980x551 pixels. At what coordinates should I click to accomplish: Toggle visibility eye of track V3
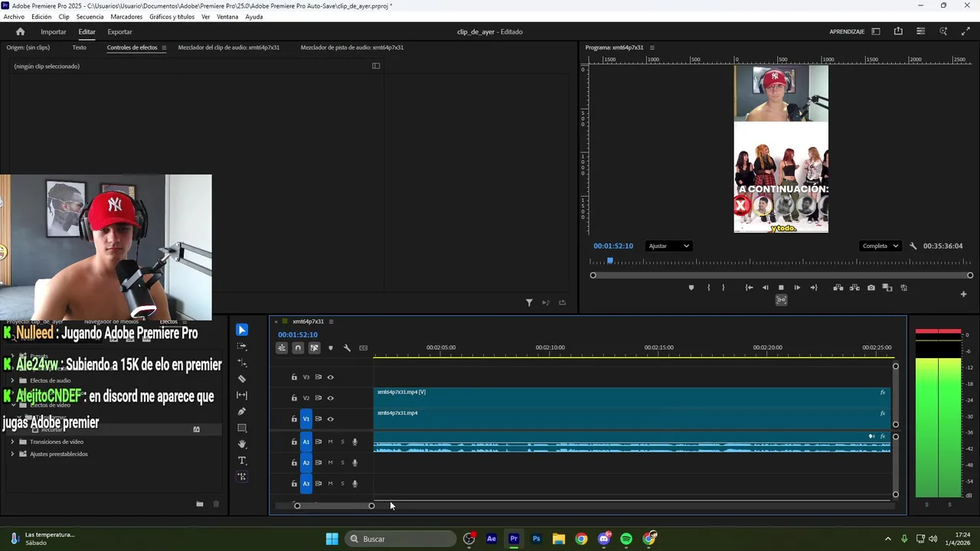click(331, 377)
